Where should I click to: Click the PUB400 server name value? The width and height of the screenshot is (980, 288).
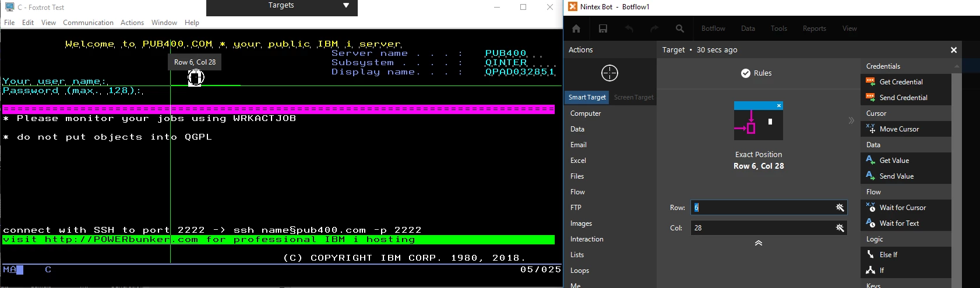(505, 54)
